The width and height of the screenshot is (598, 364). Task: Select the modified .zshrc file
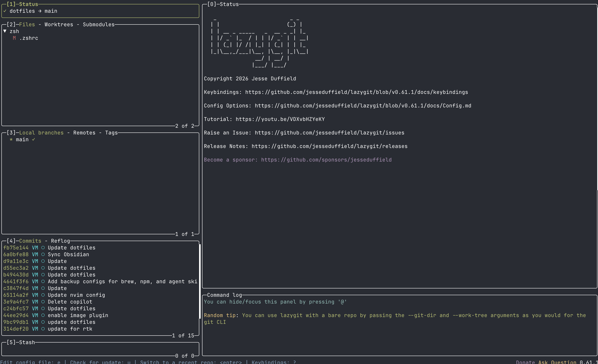tap(100, 38)
